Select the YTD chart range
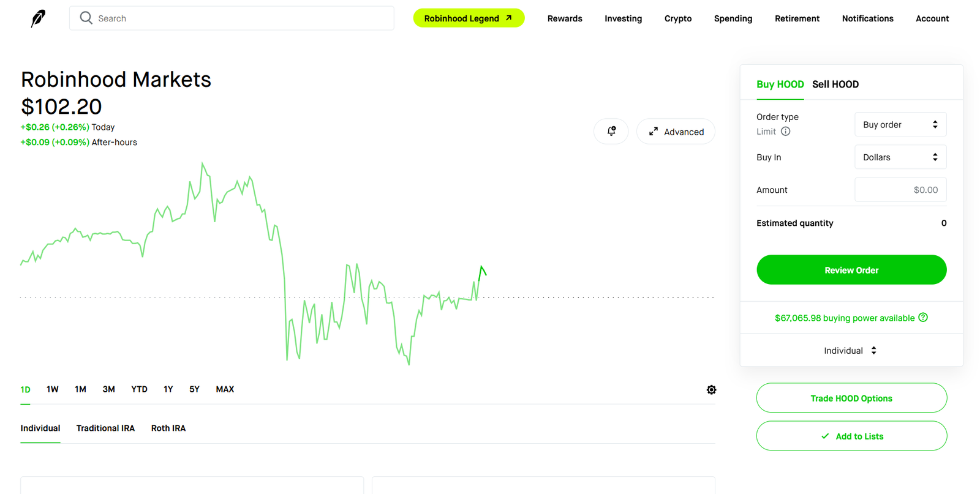Viewport: 980px width, 494px height. tap(139, 389)
